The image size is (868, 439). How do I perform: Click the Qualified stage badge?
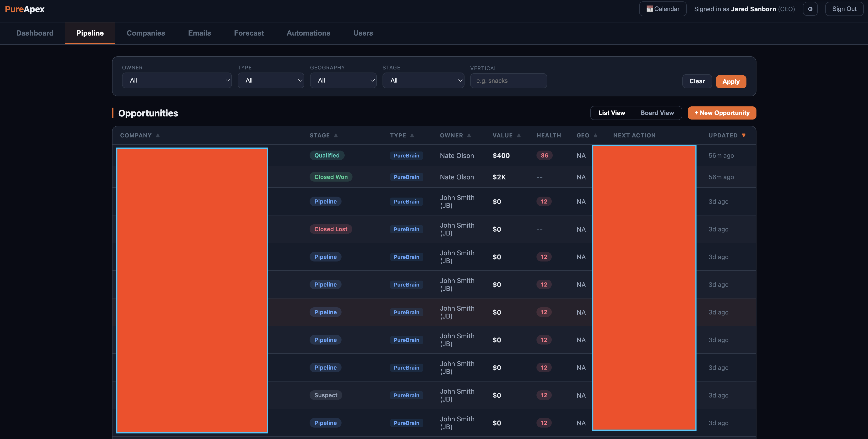327,155
